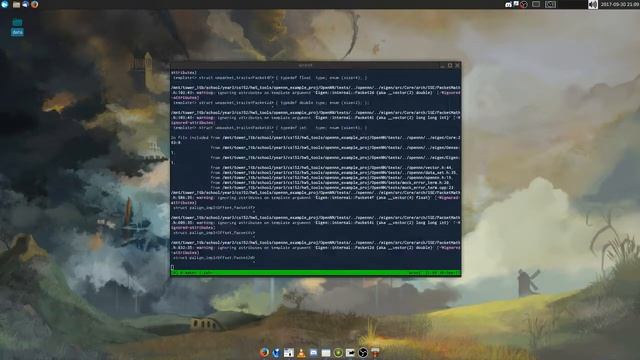The image size is (640, 360).
Task: Click the green circular dock icon
Action: pos(338,353)
